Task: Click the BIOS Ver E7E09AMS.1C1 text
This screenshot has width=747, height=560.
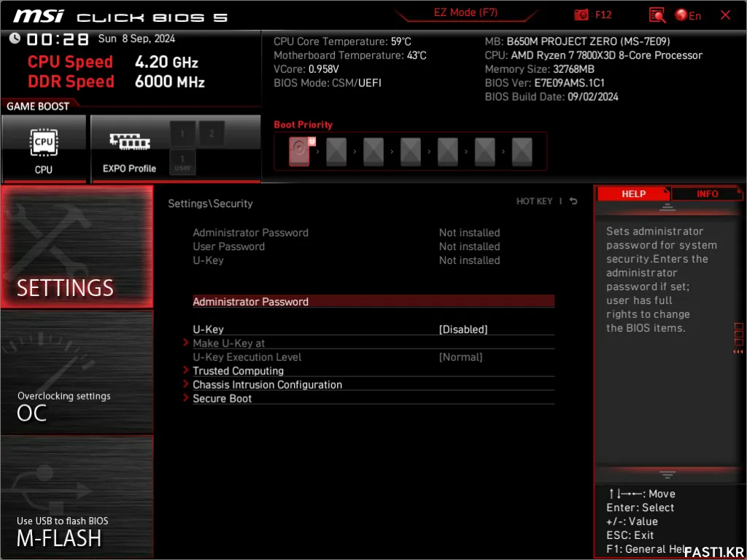Action: pos(544,83)
